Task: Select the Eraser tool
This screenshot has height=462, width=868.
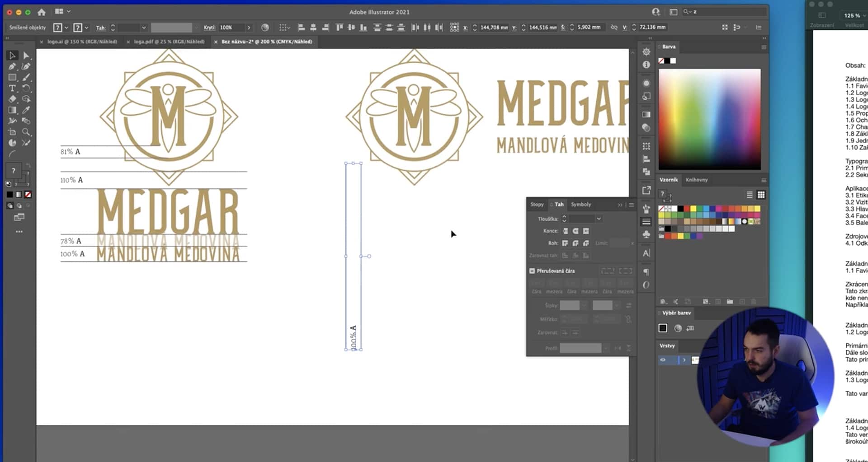Action: click(12, 99)
